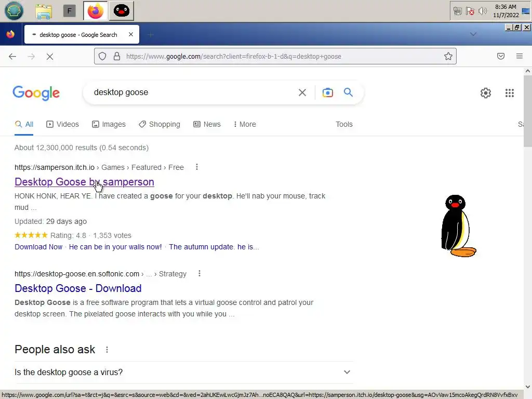Open The autumn update sitelink
The height and width of the screenshot is (399, 532).
(214, 247)
